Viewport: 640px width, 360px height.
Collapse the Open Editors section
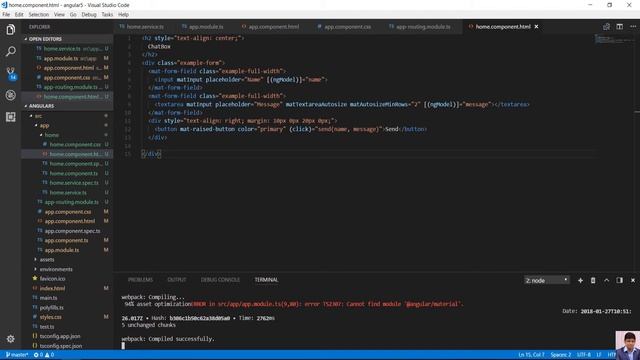pyautogui.click(x=67, y=39)
